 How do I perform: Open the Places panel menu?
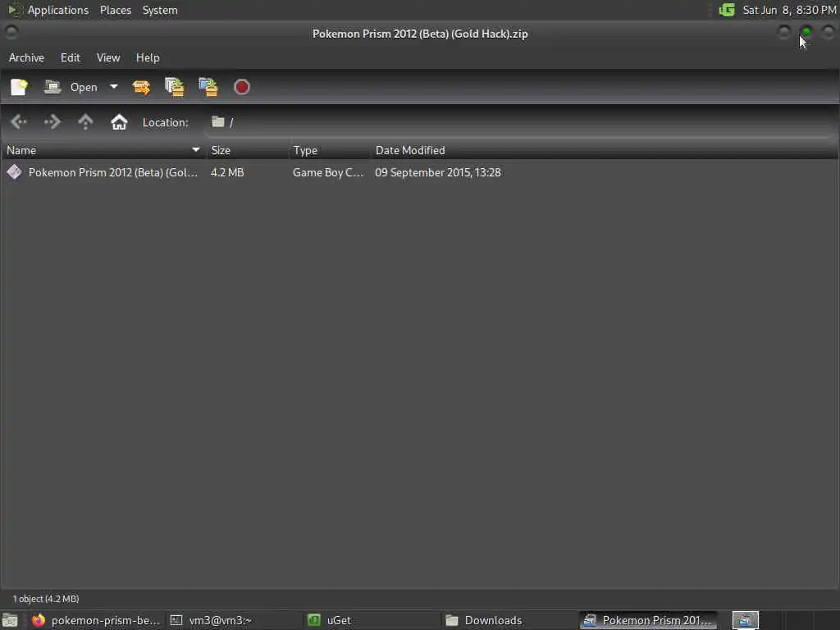115,10
